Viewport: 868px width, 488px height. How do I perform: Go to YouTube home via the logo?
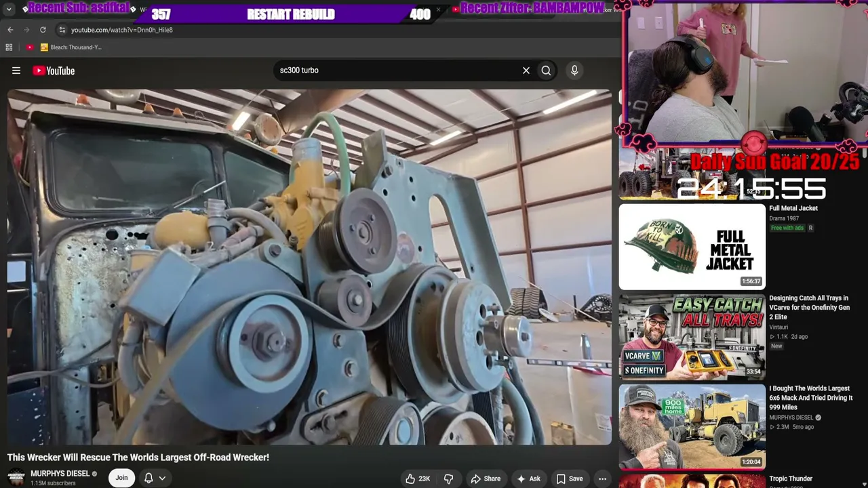click(x=54, y=70)
